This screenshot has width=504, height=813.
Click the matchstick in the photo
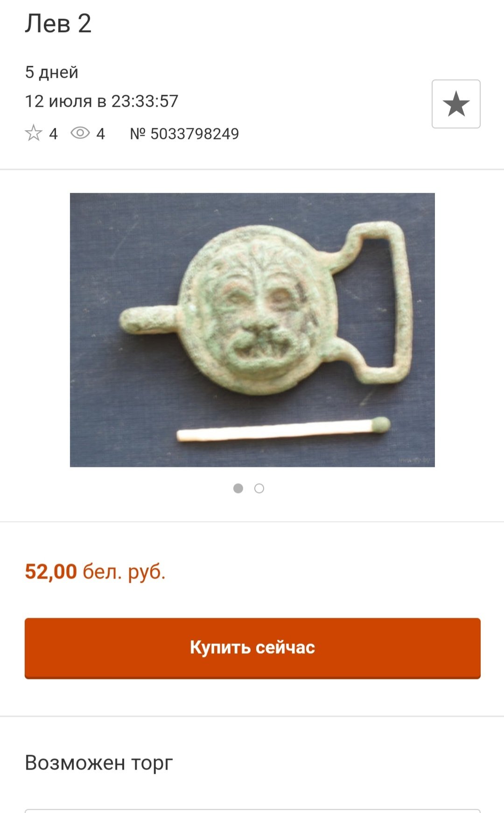283,430
